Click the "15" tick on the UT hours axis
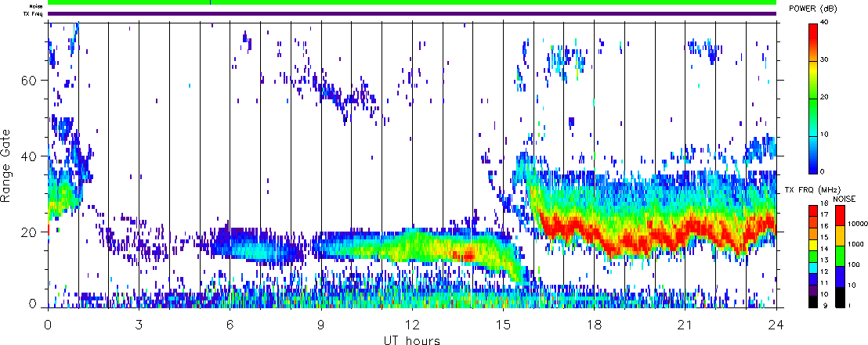This screenshot has width=868, height=345. click(x=503, y=323)
